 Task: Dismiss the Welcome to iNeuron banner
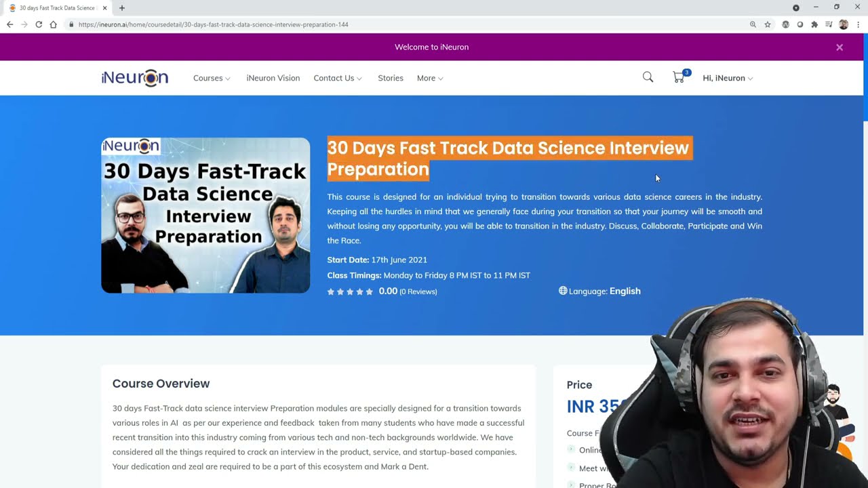(x=840, y=47)
